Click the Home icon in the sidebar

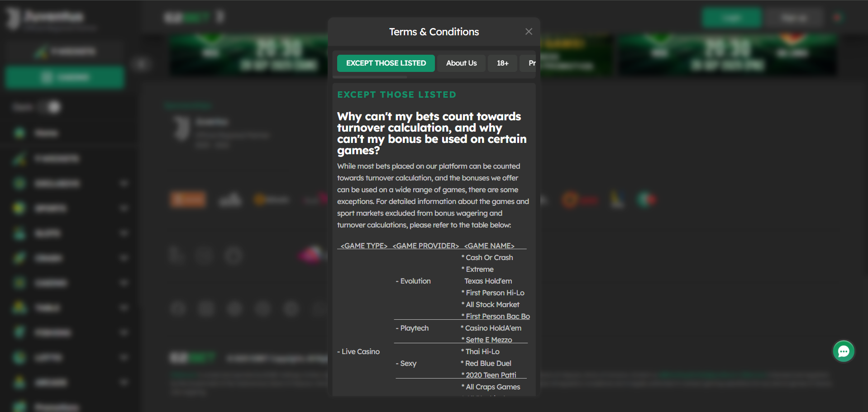[19, 133]
